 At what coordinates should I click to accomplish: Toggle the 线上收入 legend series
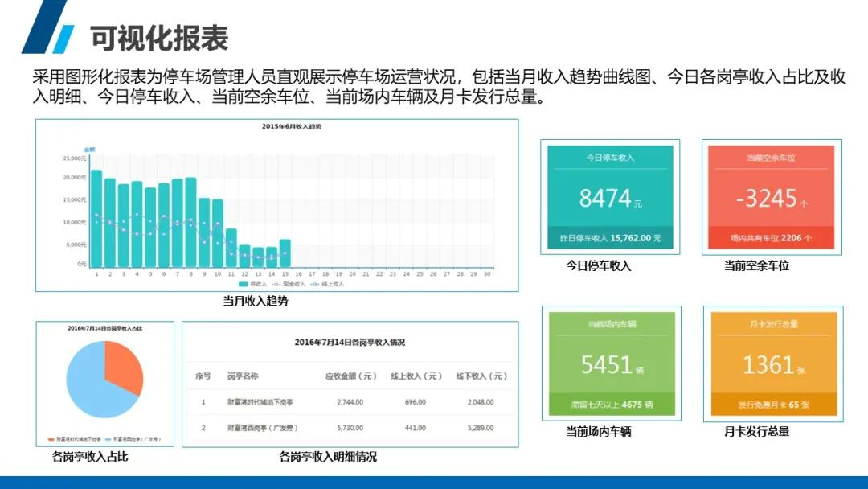(327, 284)
